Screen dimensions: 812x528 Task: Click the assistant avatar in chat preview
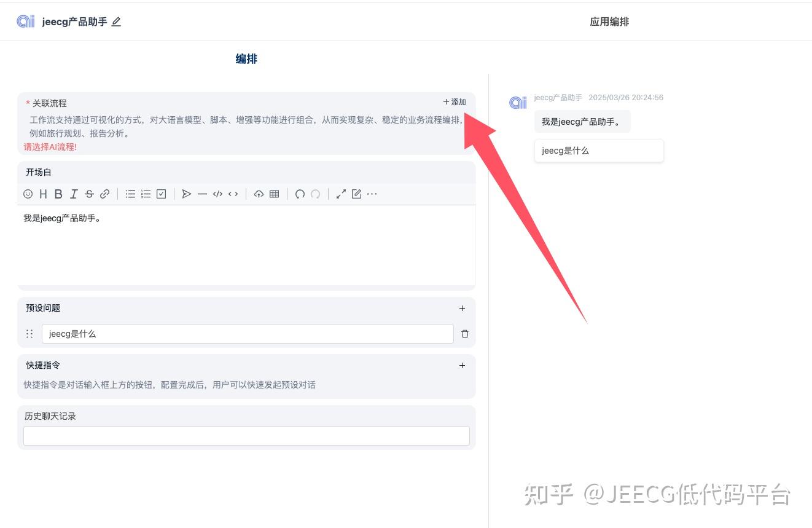point(518,103)
